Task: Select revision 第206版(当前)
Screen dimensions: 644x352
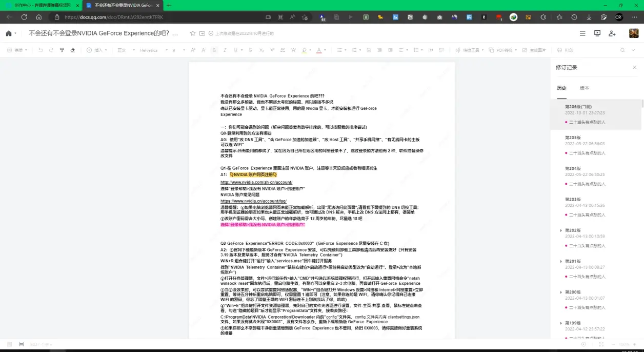Action: [596, 114]
